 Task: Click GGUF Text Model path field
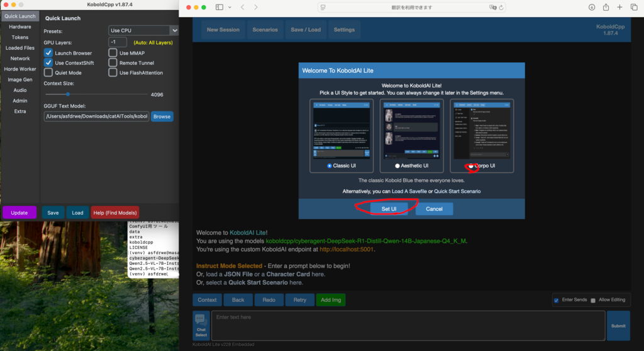(x=96, y=116)
